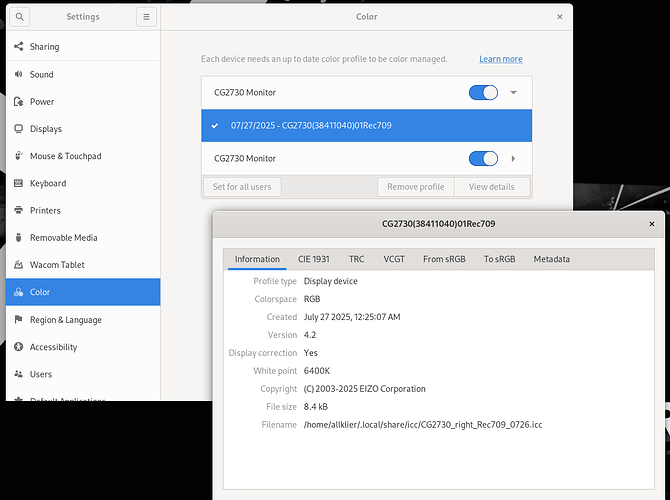670x500 pixels.
Task: Go to Region & Language settings
Action: click(83, 320)
